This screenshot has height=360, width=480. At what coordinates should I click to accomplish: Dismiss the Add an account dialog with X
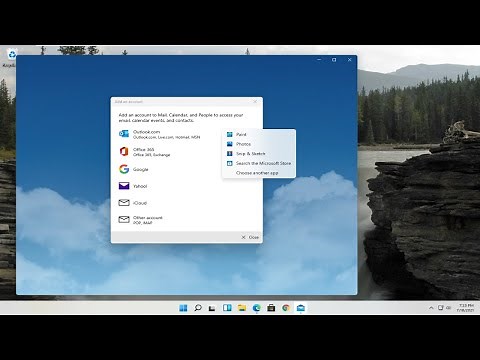click(255, 102)
